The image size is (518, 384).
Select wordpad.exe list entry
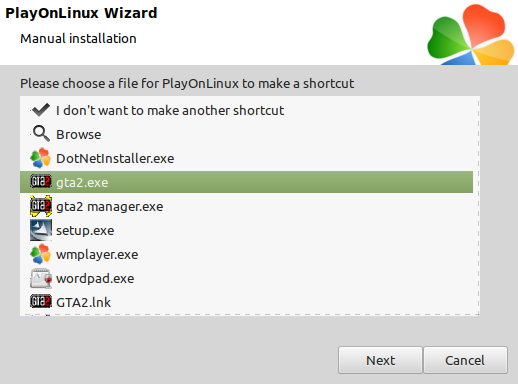[x=246, y=278]
